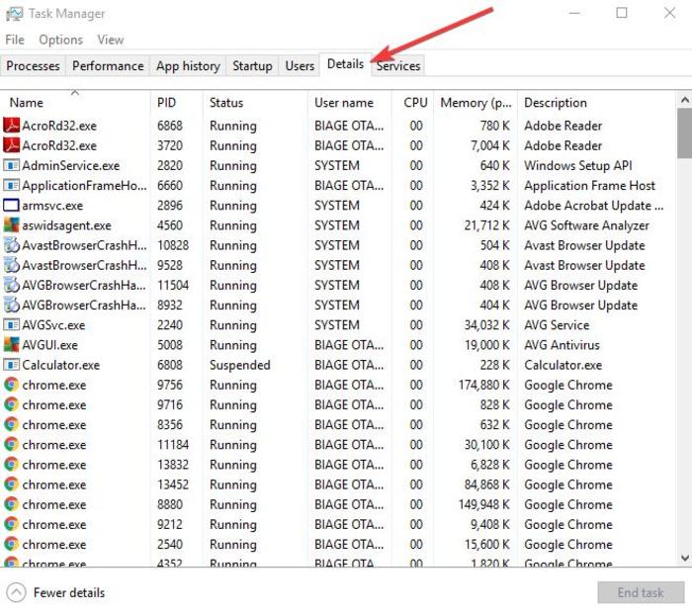Select the 174,880 K memory value
Screen dimensions: 692x616
483,385
